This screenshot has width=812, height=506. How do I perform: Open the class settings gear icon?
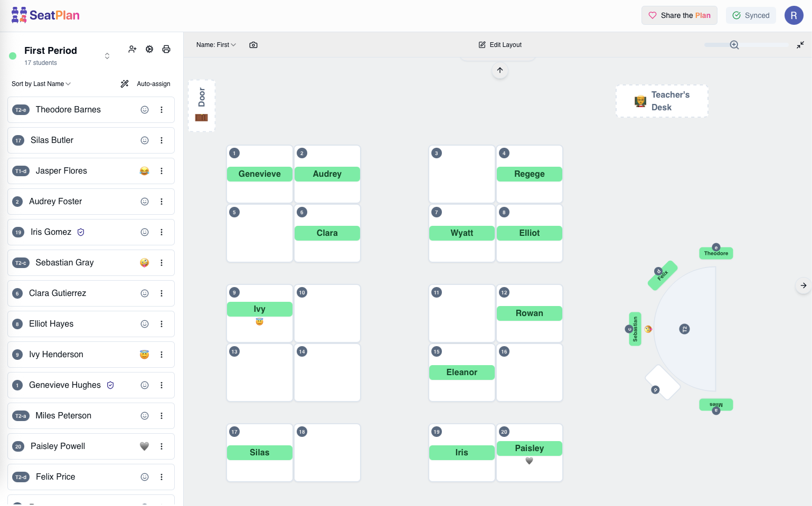149,49
